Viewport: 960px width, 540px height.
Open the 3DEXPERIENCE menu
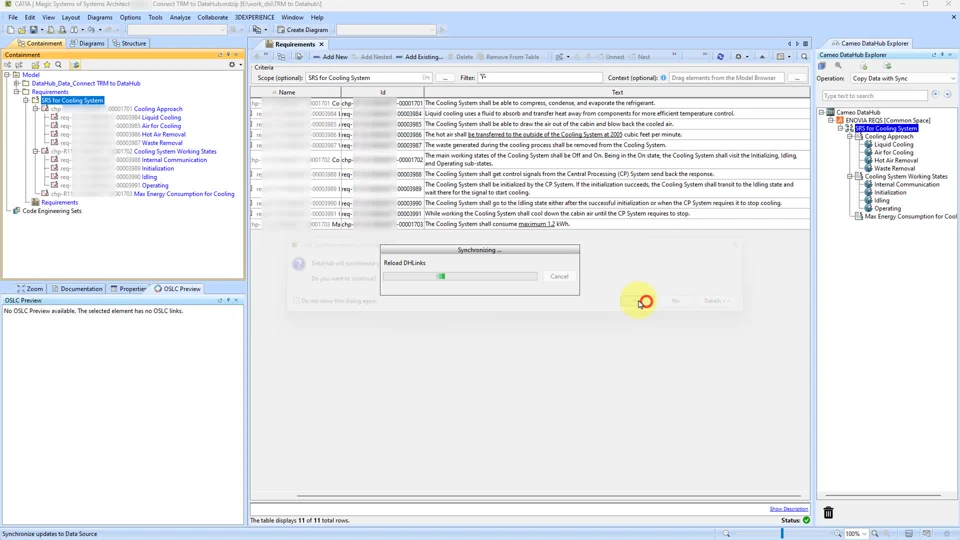click(x=255, y=17)
